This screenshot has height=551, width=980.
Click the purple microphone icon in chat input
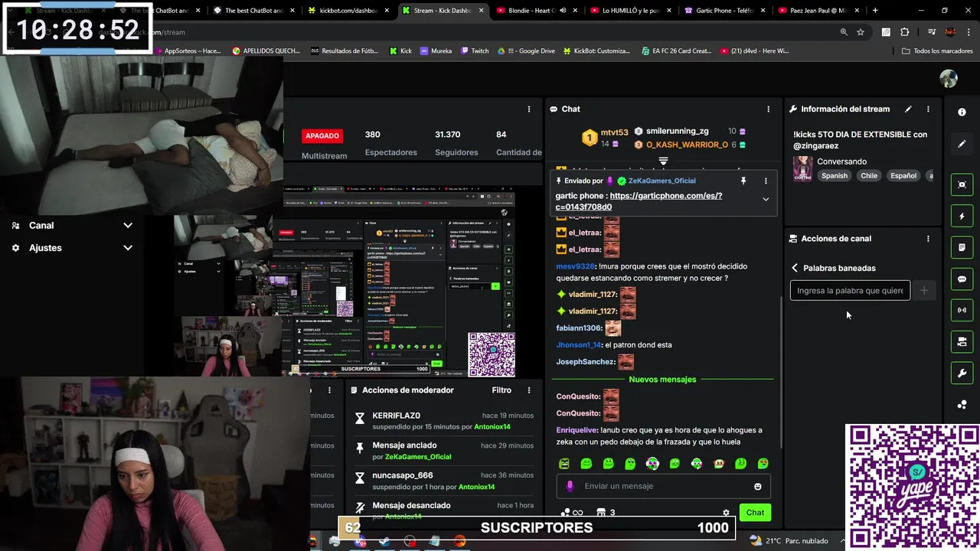point(570,486)
